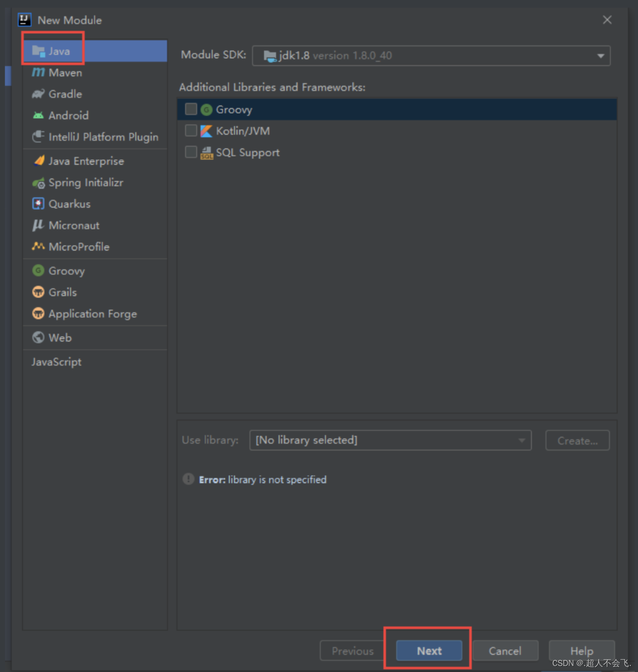Select Spring Initializr module type label
The width and height of the screenshot is (638, 672).
click(x=86, y=183)
